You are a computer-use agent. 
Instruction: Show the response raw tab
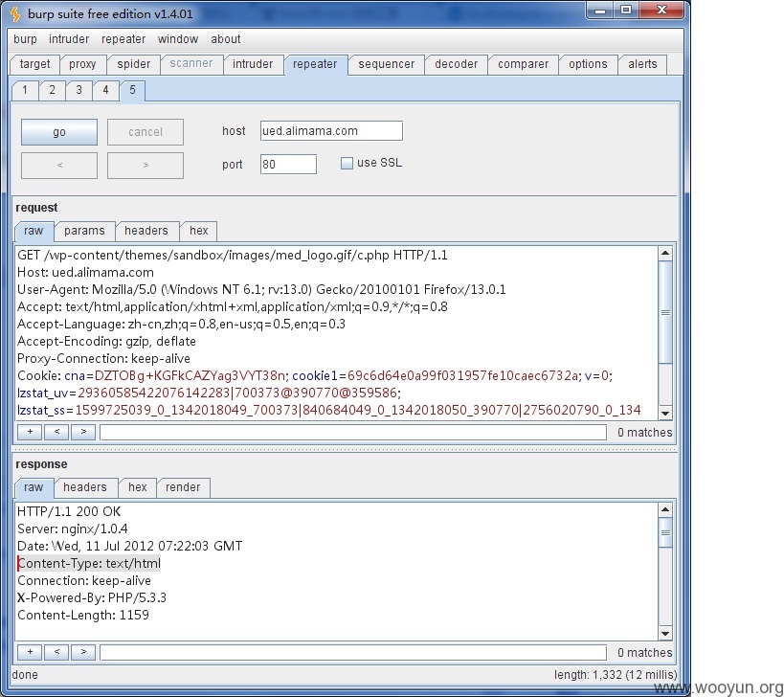[x=34, y=487]
